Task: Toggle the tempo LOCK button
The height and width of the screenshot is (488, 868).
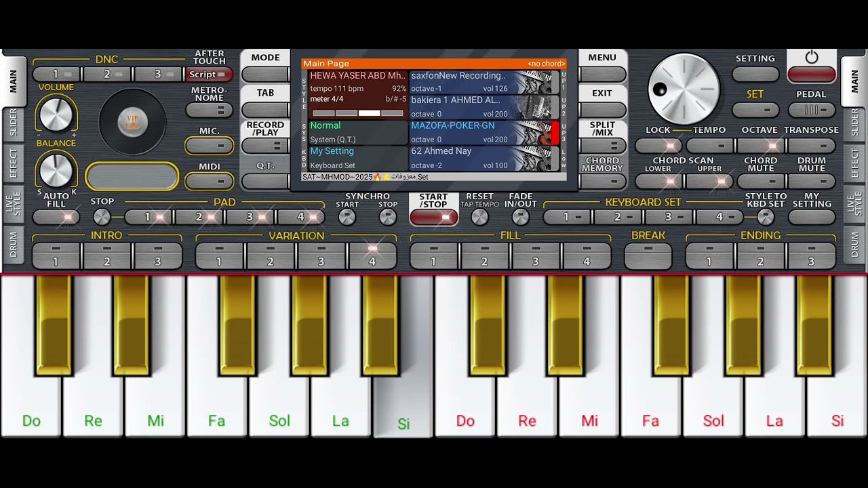Action: [x=658, y=145]
